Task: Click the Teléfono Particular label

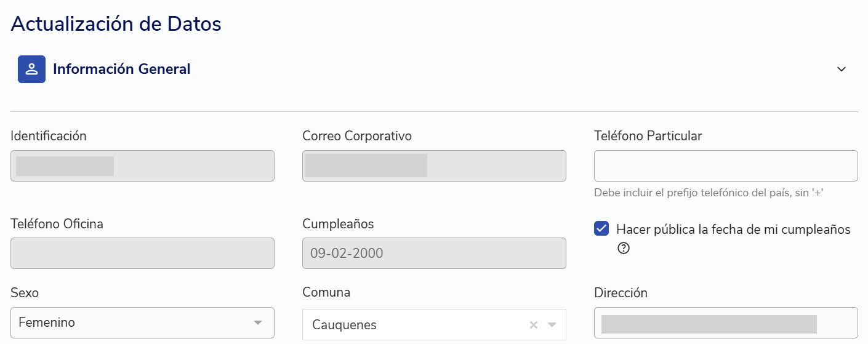Action: pos(648,136)
